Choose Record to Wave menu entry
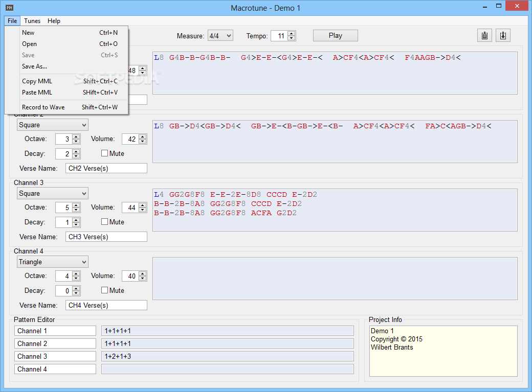This screenshot has width=532, height=392. (66, 107)
